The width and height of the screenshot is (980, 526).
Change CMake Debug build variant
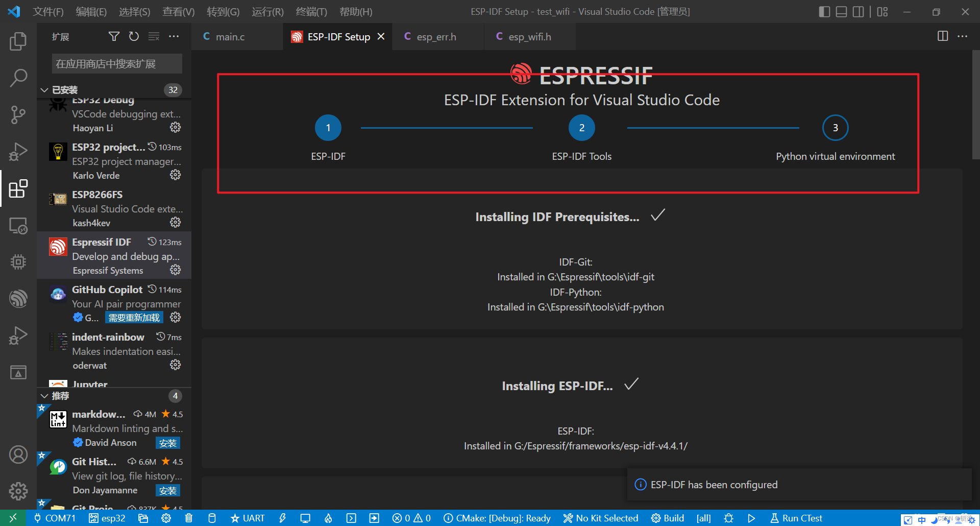pyautogui.click(x=497, y=518)
